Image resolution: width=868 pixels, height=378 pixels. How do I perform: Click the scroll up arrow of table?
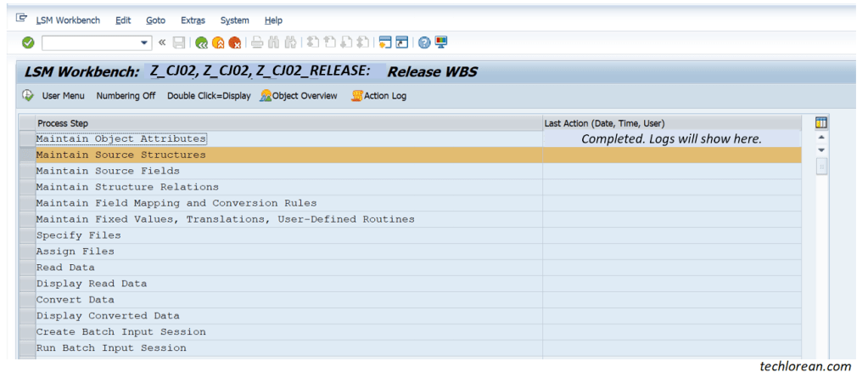point(821,138)
